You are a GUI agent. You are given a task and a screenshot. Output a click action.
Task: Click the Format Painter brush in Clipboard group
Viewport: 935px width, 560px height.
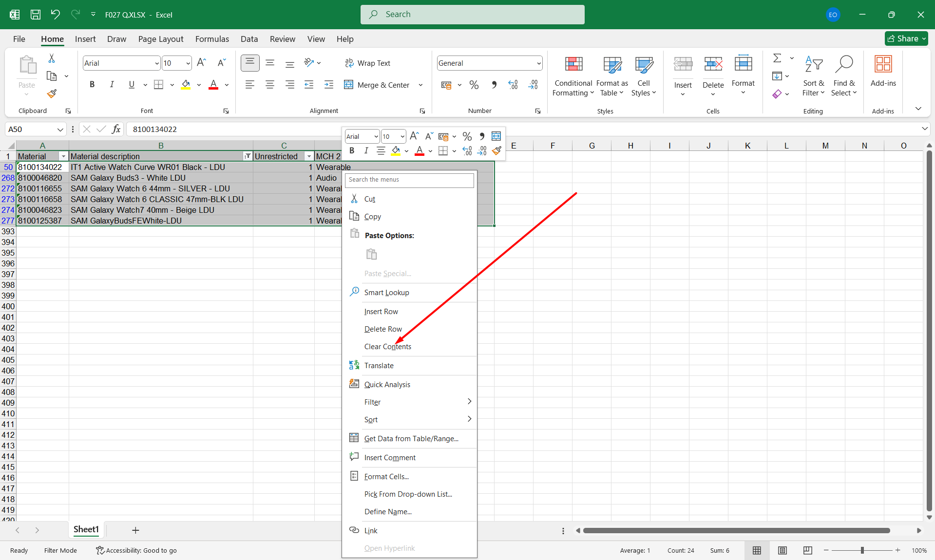pyautogui.click(x=52, y=93)
